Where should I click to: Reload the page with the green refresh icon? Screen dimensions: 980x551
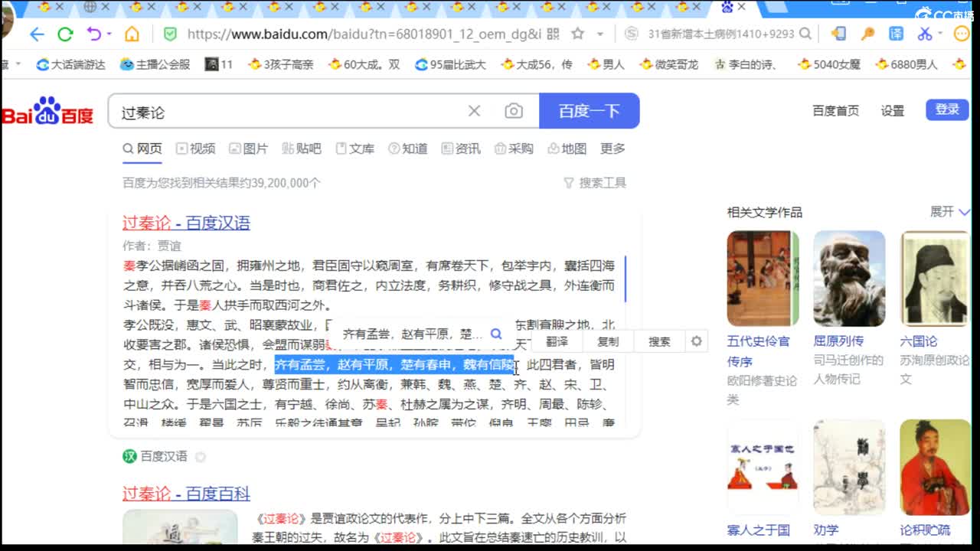click(65, 34)
